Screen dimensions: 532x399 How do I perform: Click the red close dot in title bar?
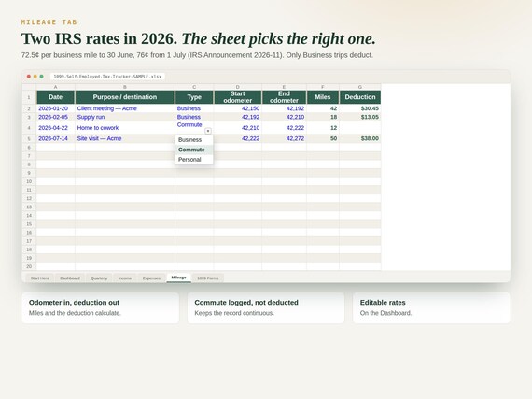click(29, 77)
